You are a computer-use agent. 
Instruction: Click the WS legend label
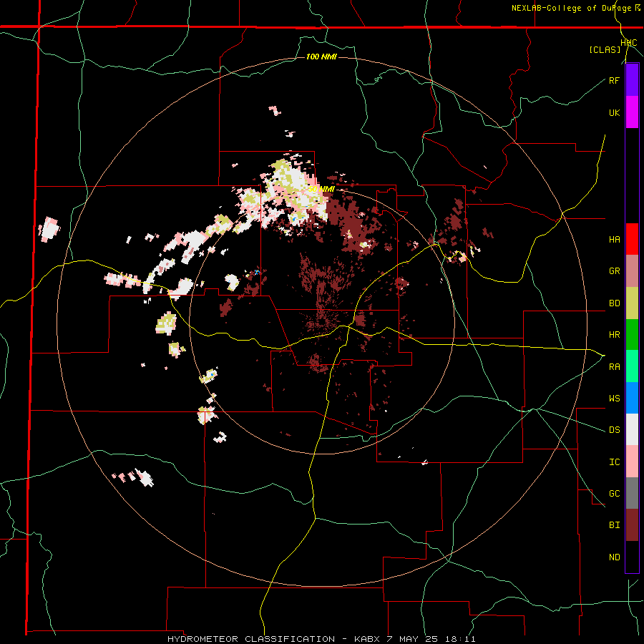[614, 399]
